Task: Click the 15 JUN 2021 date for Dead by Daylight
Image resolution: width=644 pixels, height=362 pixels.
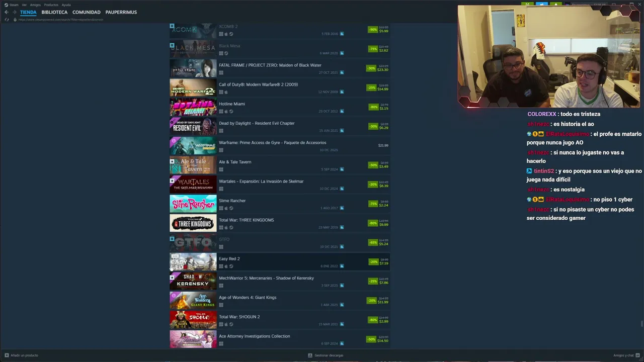Action: [329, 131]
